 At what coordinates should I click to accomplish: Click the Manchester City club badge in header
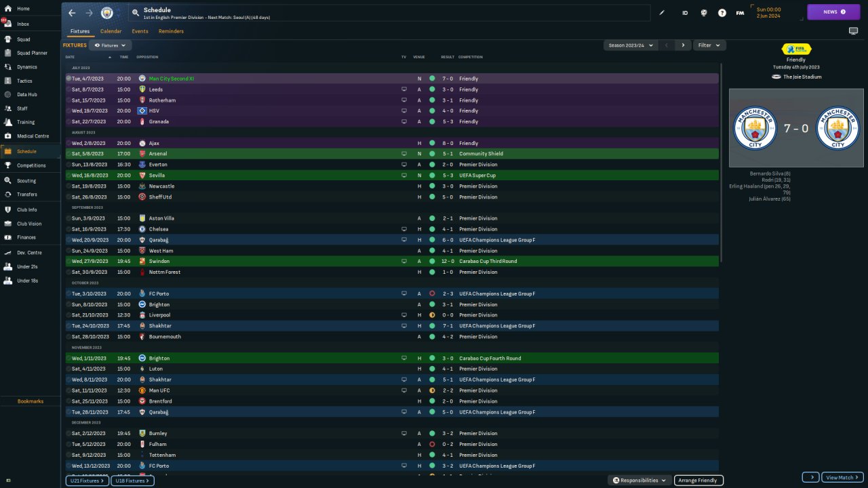pos(107,13)
